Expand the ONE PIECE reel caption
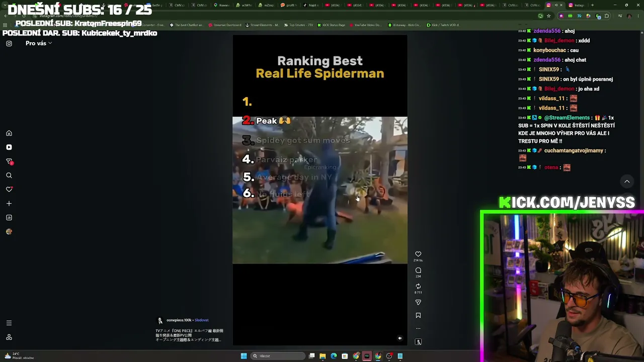Screen dimensions: 644x362 pyautogui.click(x=189, y=335)
